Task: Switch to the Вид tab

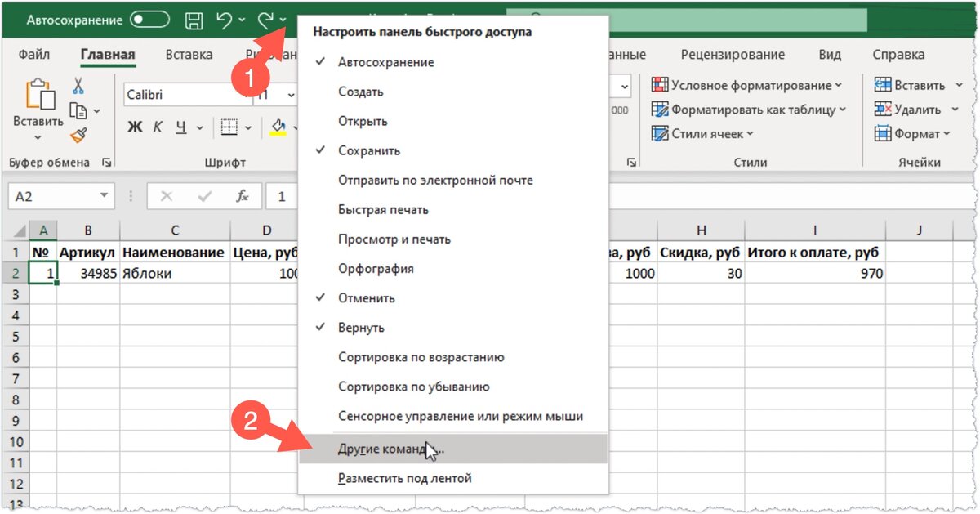Action: [x=830, y=55]
